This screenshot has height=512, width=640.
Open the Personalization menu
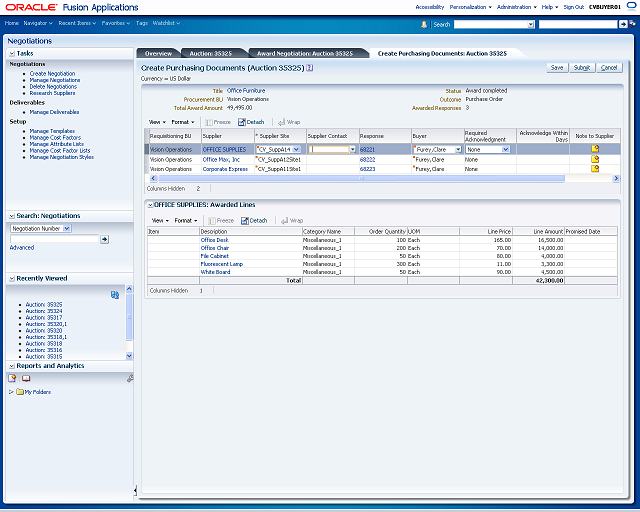coord(471,7)
